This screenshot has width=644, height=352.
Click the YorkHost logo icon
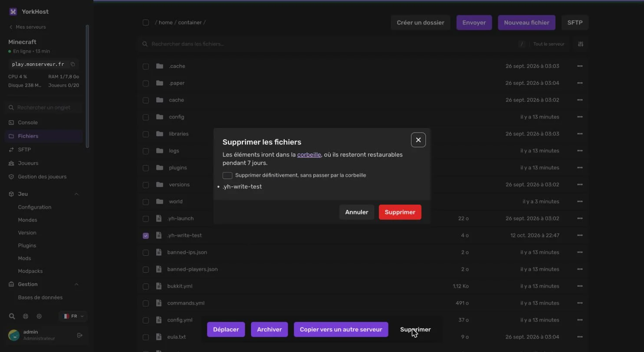(13, 12)
